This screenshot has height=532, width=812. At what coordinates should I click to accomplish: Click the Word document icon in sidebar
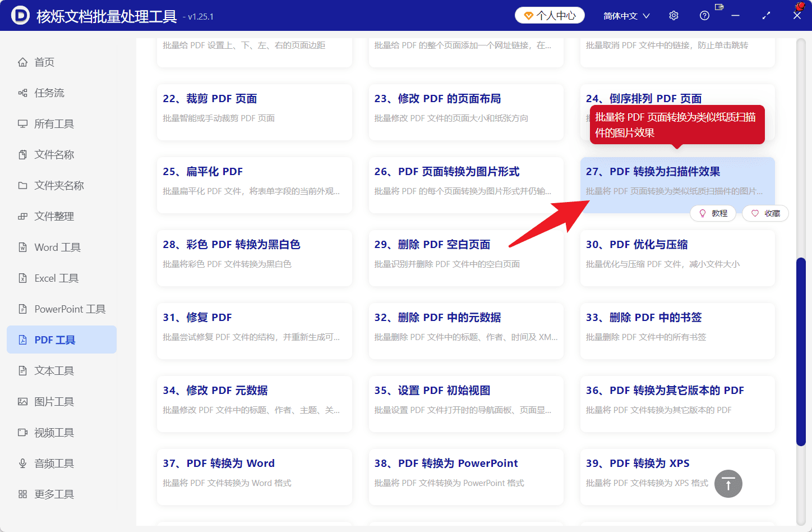click(22, 247)
